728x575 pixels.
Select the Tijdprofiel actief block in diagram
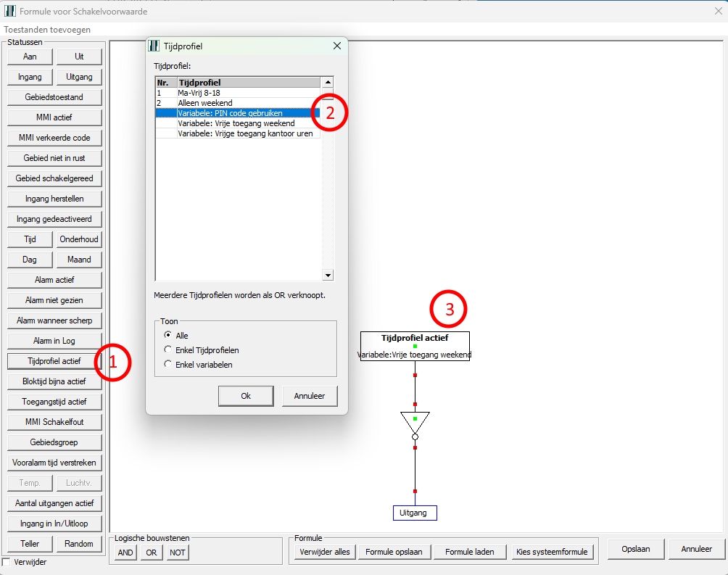pyautogui.click(x=415, y=347)
